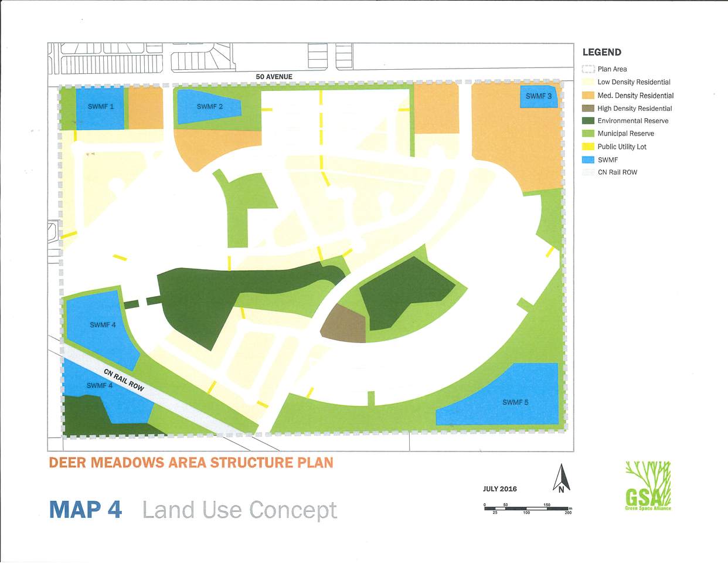Click the Public Utility Lot yellow swatch
The width and height of the screenshot is (728, 563).
[x=588, y=147]
